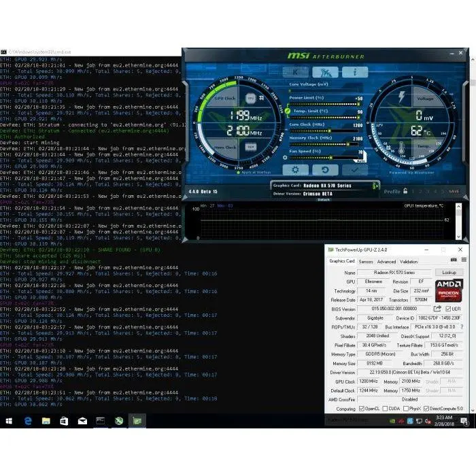Click Driver Version field in GPU-Z

[x=410, y=372]
